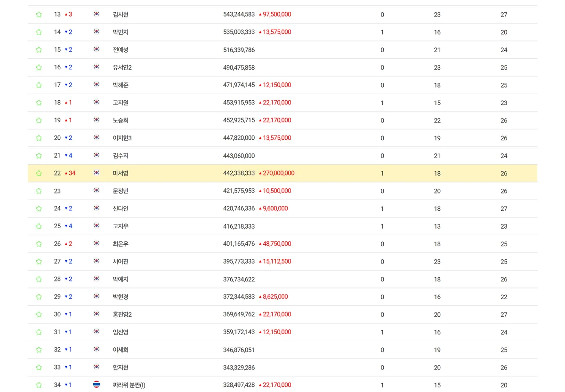
Task: Open player profile 유서연2
Action: coord(122,67)
